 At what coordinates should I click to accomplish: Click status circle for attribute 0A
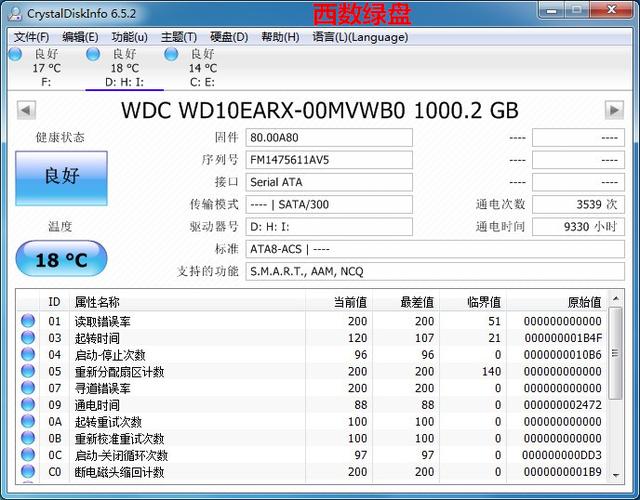tap(28, 421)
